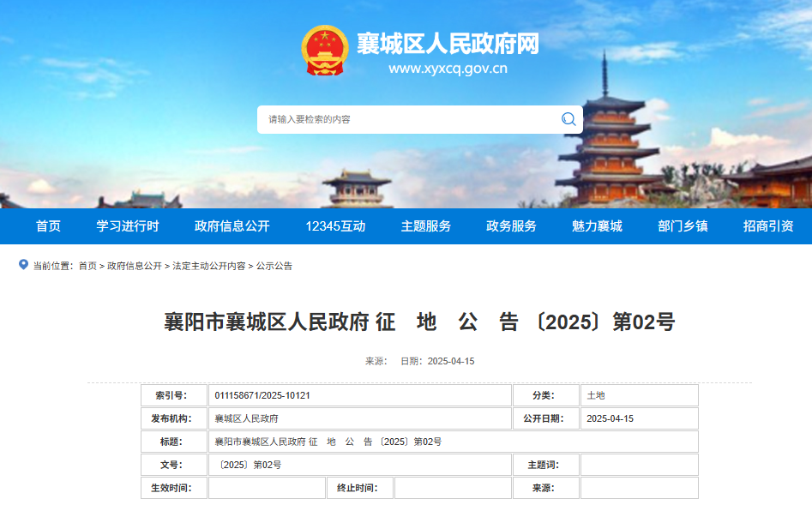Image resolution: width=812 pixels, height=505 pixels.
Task: Click 政府信息公开 in the breadcrumb
Action: [x=135, y=266]
